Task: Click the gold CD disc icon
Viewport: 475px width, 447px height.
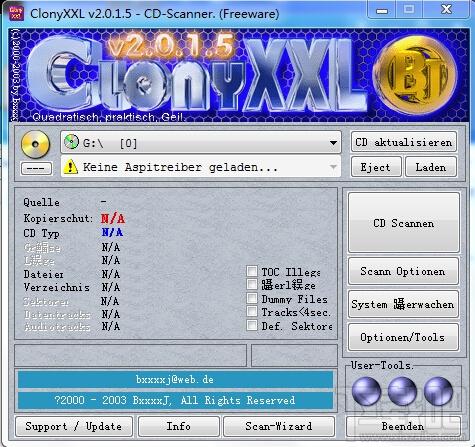Action: (x=35, y=144)
